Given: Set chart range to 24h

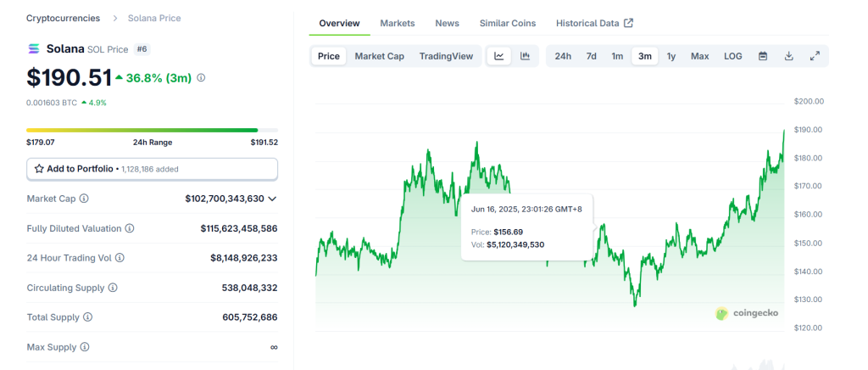Looking at the screenshot, I should [563, 56].
